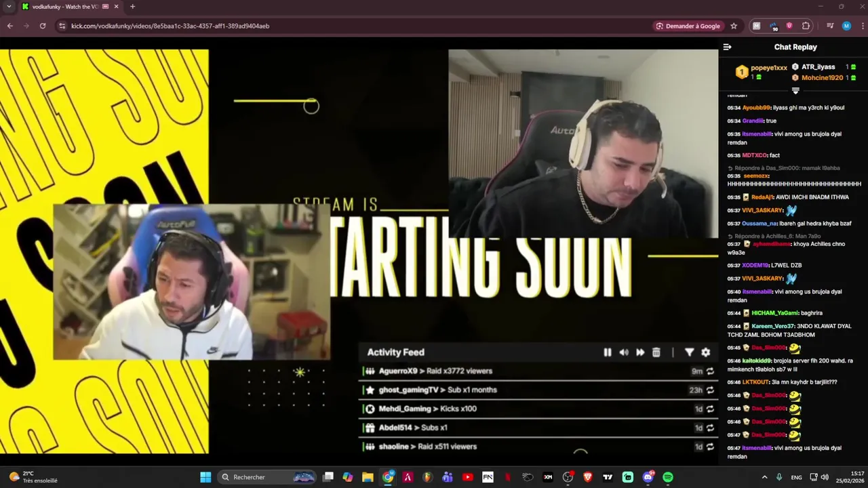
Task: Replay the shaoline raid alert
Action: coord(710,447)
